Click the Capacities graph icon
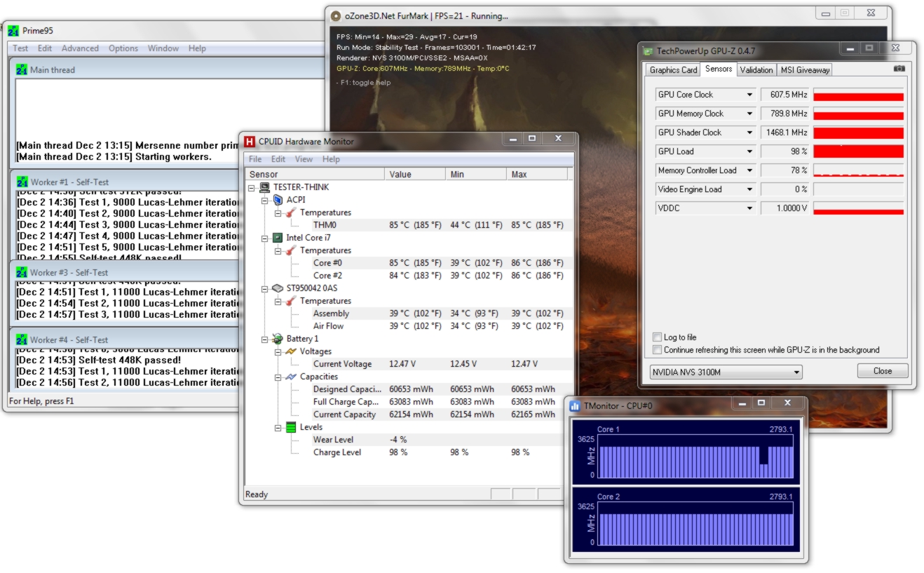 point(291,377)
